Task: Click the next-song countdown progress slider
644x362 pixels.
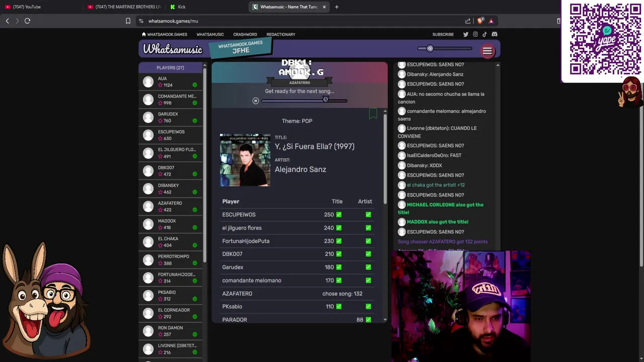Action: [304, 101]
